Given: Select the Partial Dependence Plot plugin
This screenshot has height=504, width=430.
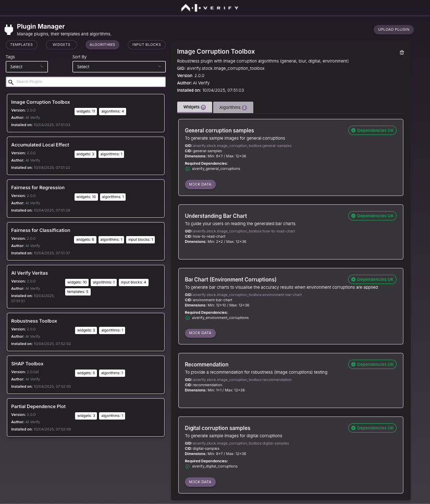Looking at the screenshot, I should (86, 417).
